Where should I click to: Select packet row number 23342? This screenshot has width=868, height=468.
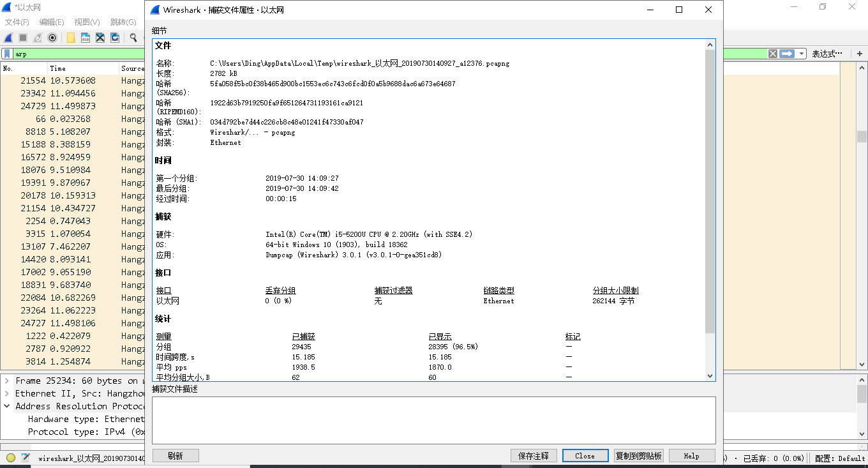pyautogui.click(x=73, y=93)
